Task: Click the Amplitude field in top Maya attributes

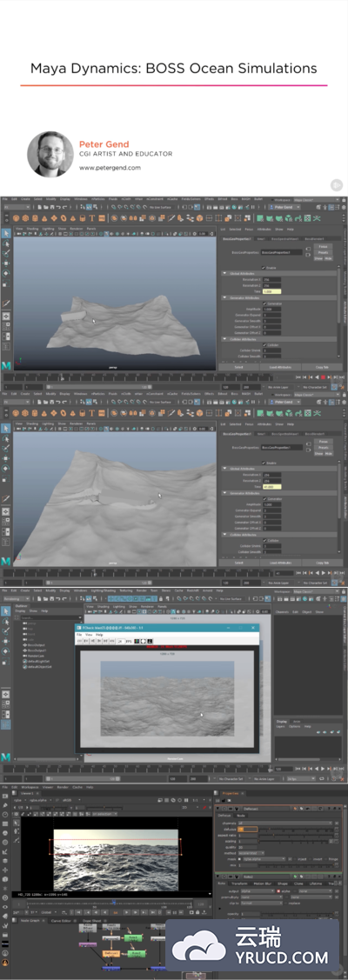Action: click(x=272, y=310)
